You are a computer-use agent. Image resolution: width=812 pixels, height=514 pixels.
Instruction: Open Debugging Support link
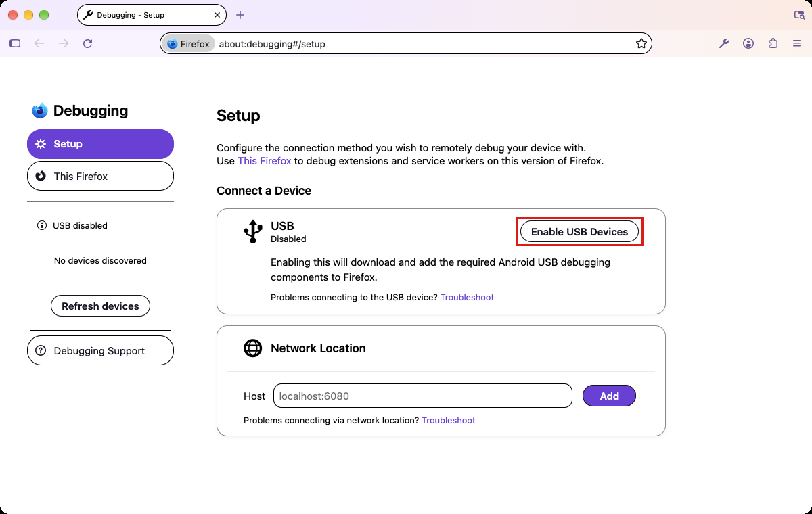(x=100, y=350)
